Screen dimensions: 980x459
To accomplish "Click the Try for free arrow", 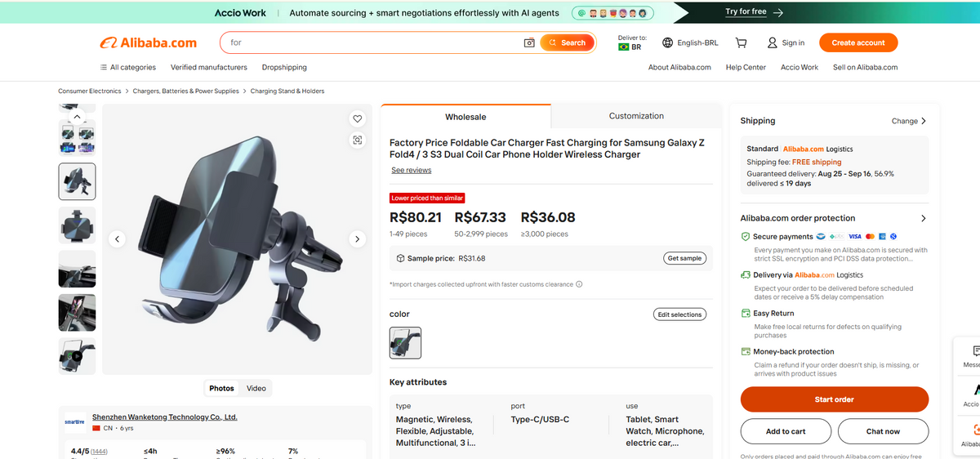I will click(x=777, y=12).
